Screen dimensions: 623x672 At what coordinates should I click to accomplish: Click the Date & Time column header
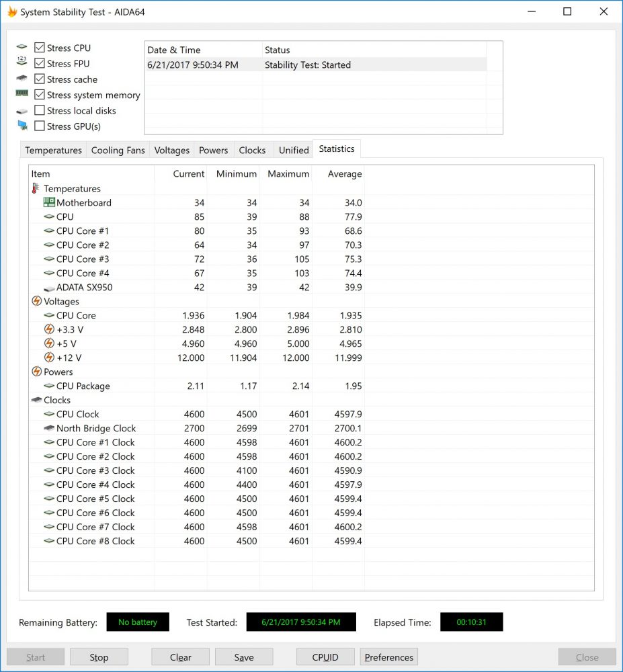point(204,50)
